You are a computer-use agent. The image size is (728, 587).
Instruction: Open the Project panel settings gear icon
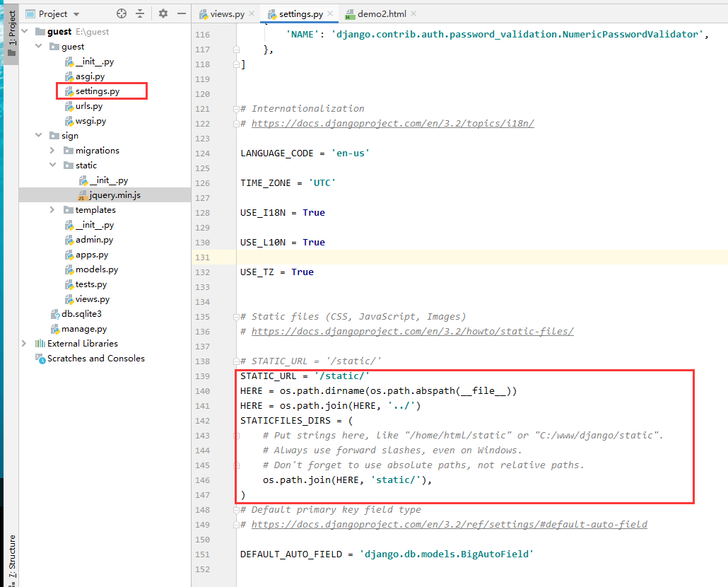[163, 13]
